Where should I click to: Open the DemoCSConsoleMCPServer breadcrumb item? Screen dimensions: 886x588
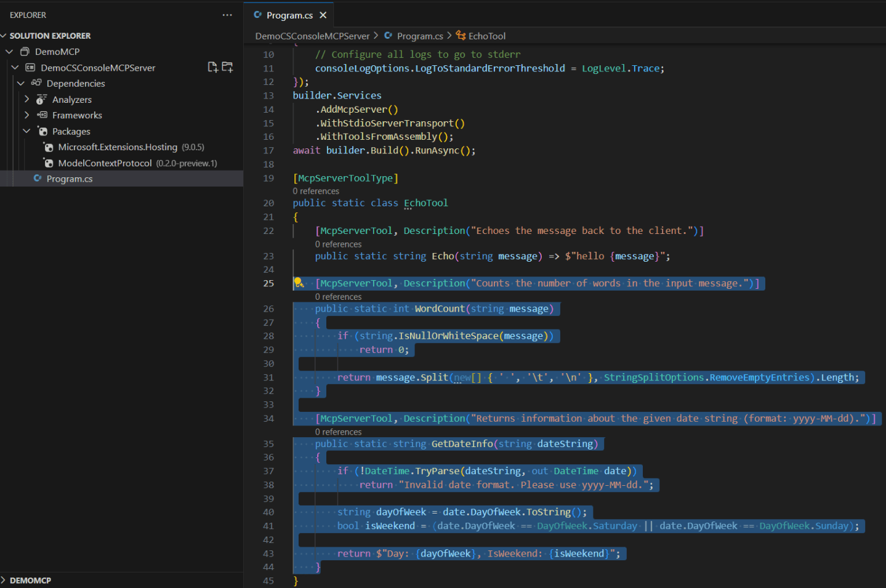[x=312, y=36]
